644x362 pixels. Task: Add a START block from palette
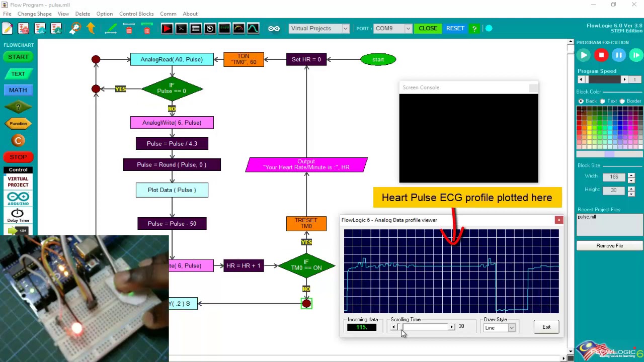point(18,57)
